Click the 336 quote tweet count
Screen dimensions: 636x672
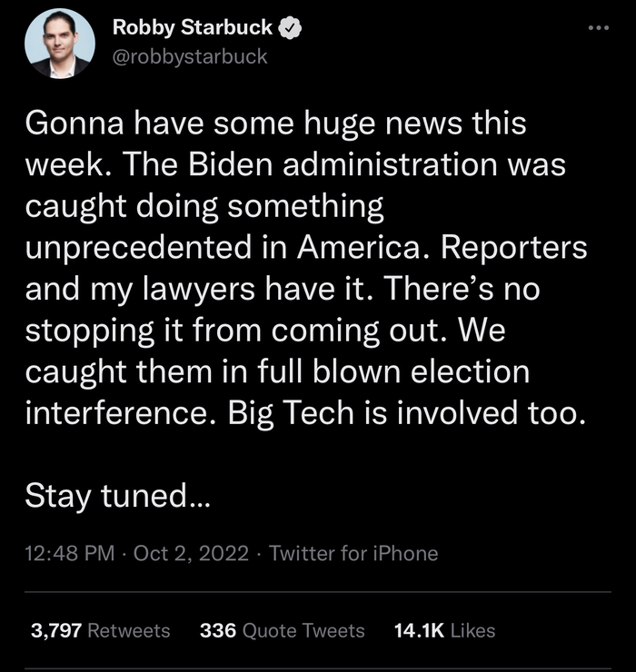pos(217,630)
